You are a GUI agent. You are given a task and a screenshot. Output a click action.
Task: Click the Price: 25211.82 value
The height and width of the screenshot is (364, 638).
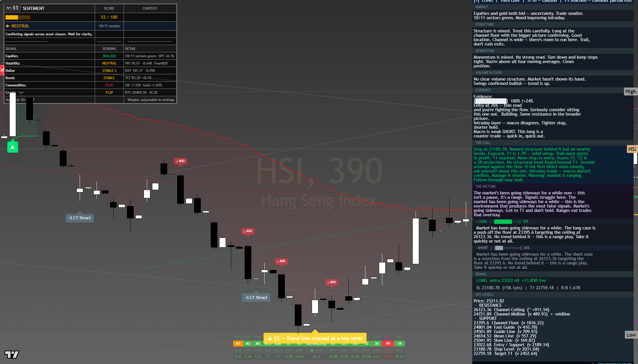[489, 301]
